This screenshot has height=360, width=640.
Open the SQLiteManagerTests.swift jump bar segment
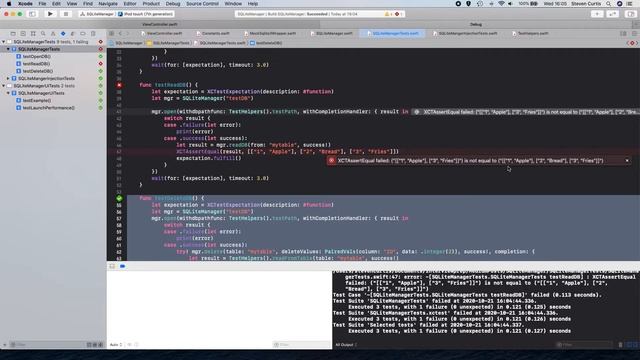click(x=220, y=43)
